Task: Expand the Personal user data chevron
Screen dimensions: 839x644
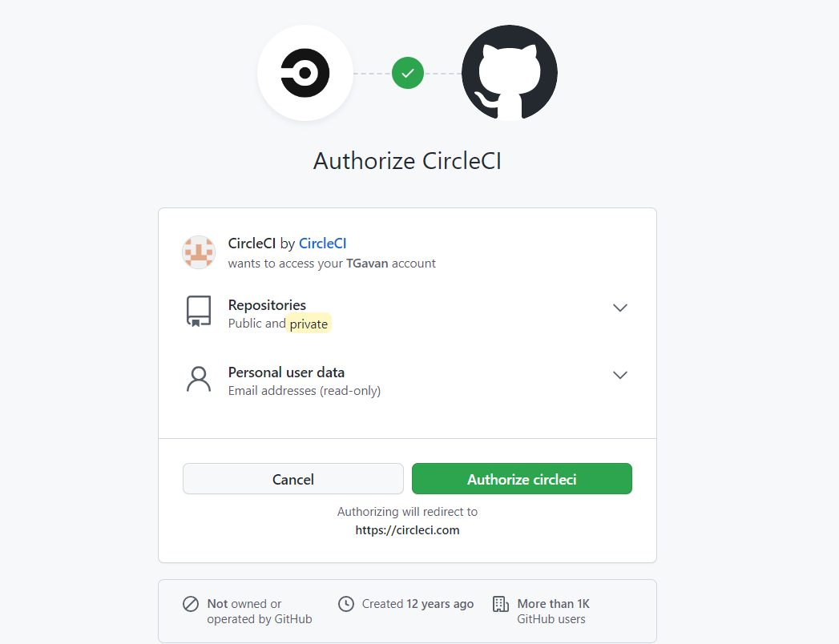Action: tap(619, 375)
